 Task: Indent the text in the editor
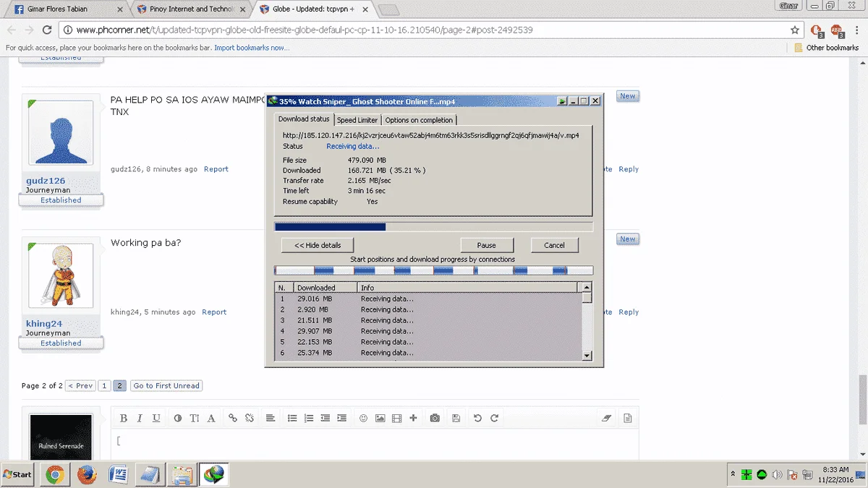[341, 418]
